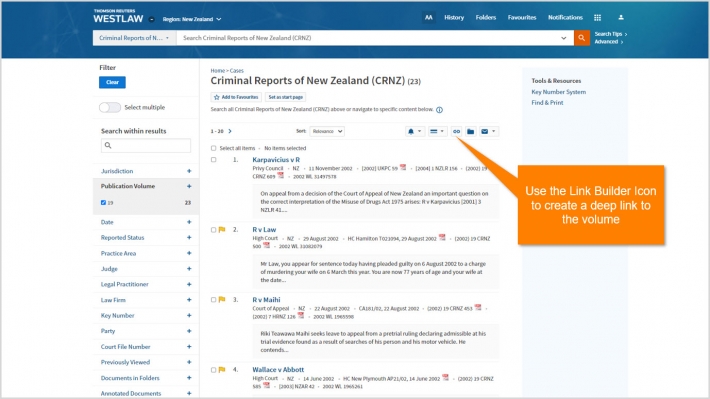Open Favourites in the top menu

(522, 18)
